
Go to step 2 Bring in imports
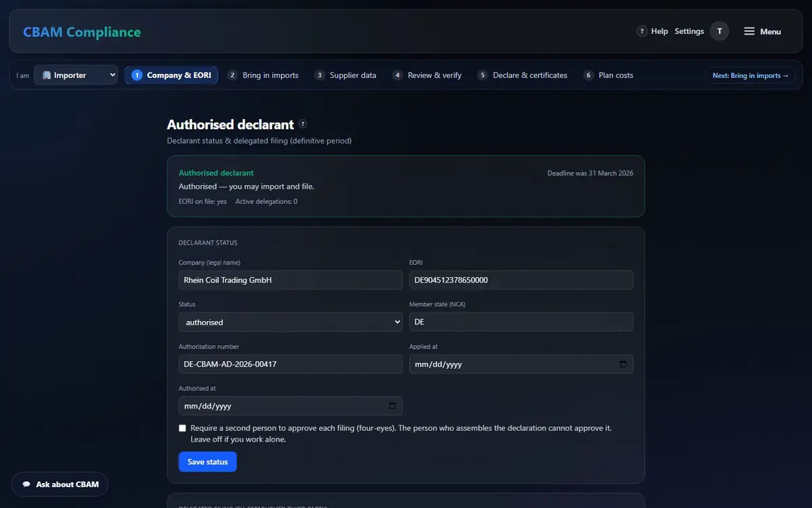[263, 75]
